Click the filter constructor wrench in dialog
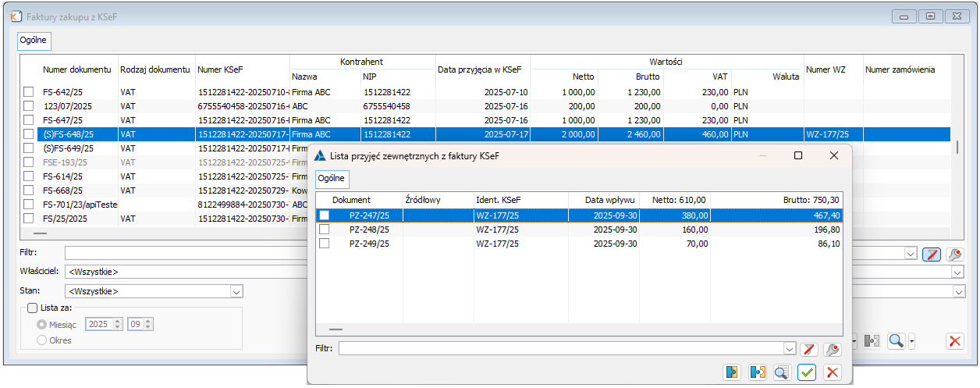 (833, 349)
